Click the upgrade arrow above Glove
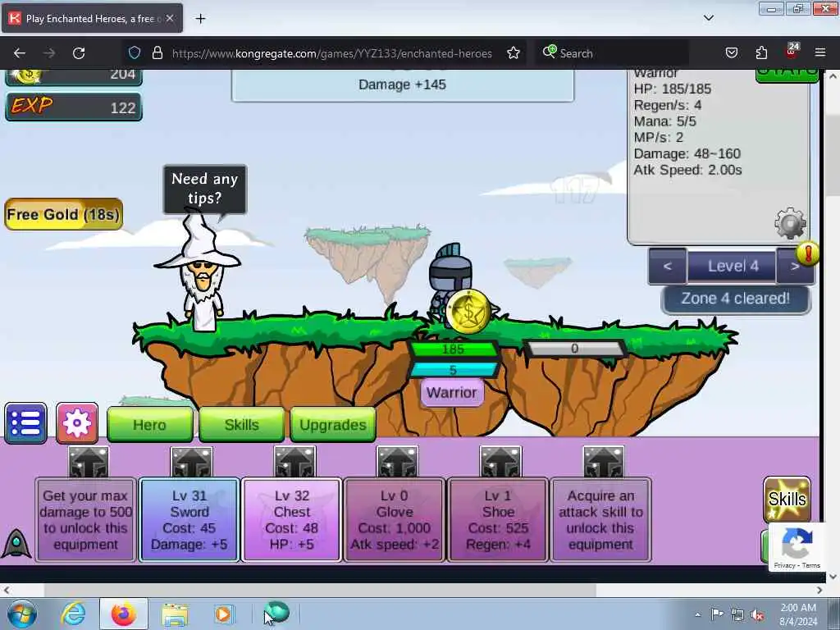840x630 pixels. [x=397, y=462]
